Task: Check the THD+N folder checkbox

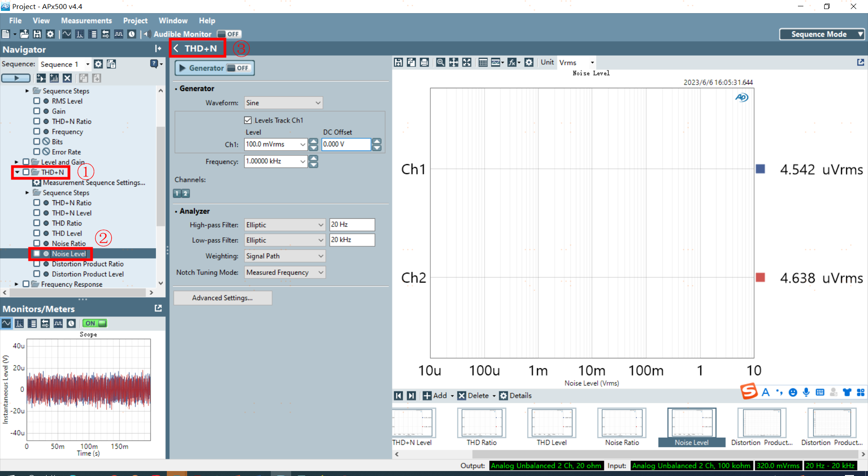Action: 26,172
